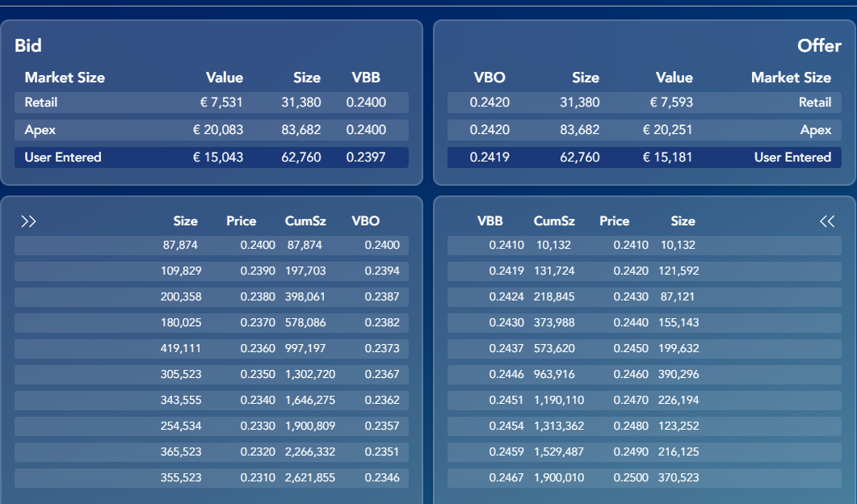Select the Apex row in Bid panel
The width and height of the screenshot is (857, 504).
(212, 130)
